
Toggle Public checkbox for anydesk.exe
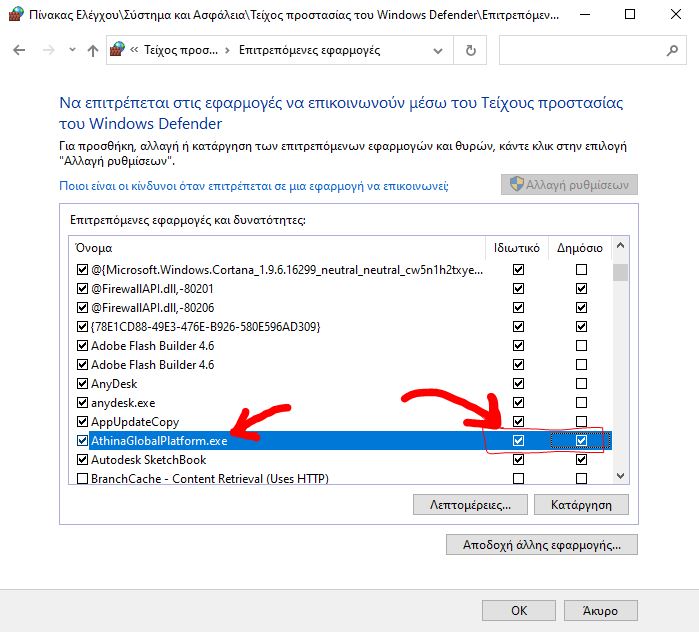click(x=581, y=402)
